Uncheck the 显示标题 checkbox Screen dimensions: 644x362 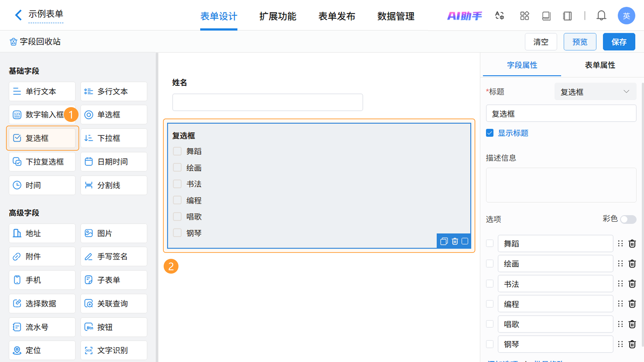point(490,133)
